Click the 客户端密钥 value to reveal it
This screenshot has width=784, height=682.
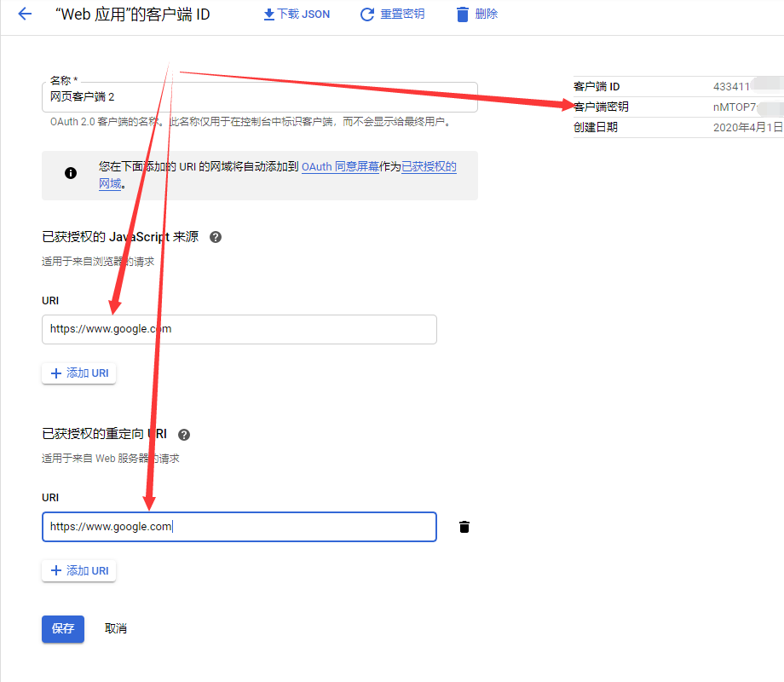tap(741, 107)
